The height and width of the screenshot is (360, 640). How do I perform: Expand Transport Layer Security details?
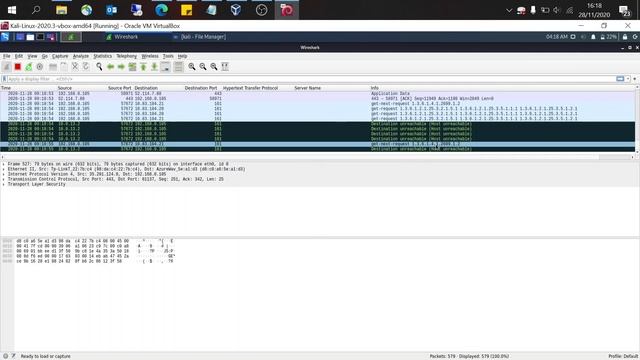pyautogui.click(x=4, y=184)
